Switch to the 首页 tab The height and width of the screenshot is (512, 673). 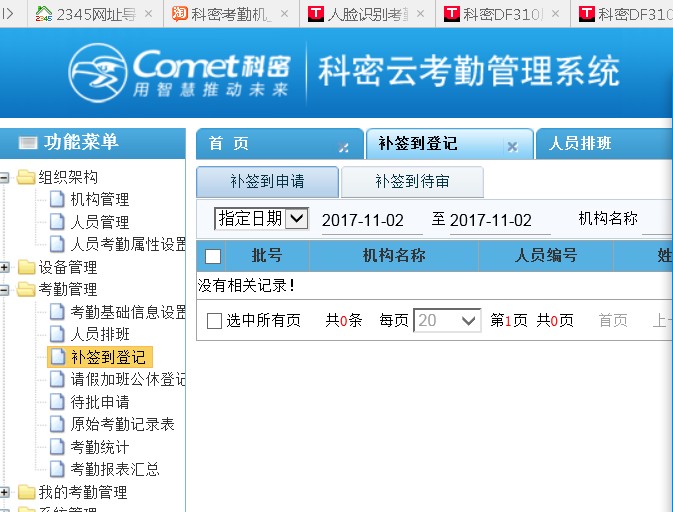[280, 144]
